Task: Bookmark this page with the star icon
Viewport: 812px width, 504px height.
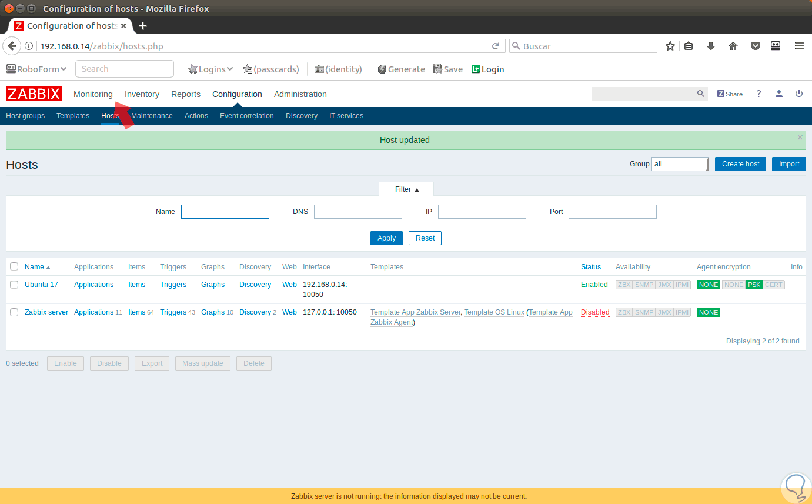Action: (670, 46)
